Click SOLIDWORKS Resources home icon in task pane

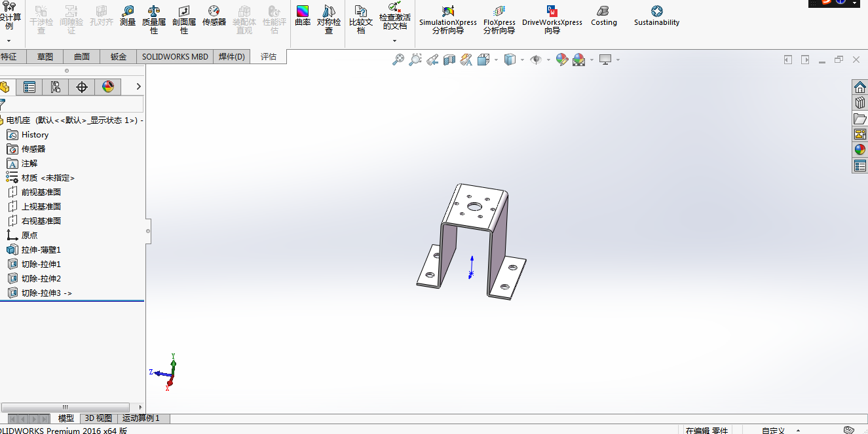click(x=859, y=87)
